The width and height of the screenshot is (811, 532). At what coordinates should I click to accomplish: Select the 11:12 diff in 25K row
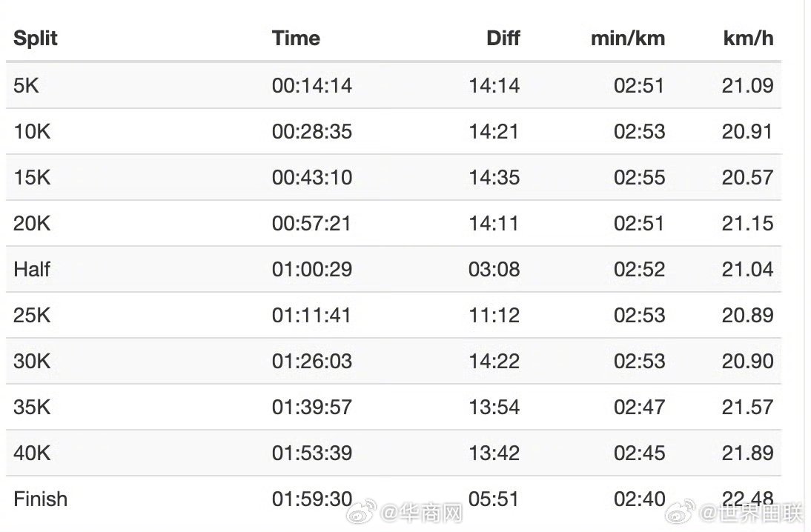click(494, 315)
